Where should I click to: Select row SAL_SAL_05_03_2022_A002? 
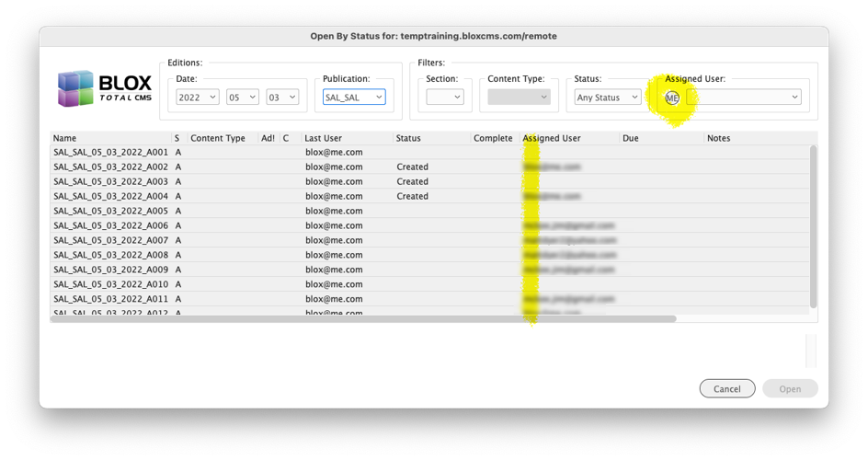coord(429,167)
